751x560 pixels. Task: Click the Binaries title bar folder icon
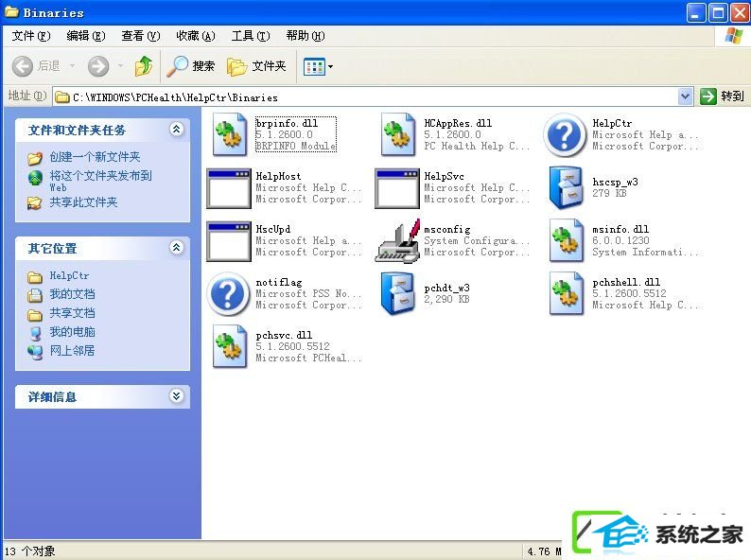(11, 12)
